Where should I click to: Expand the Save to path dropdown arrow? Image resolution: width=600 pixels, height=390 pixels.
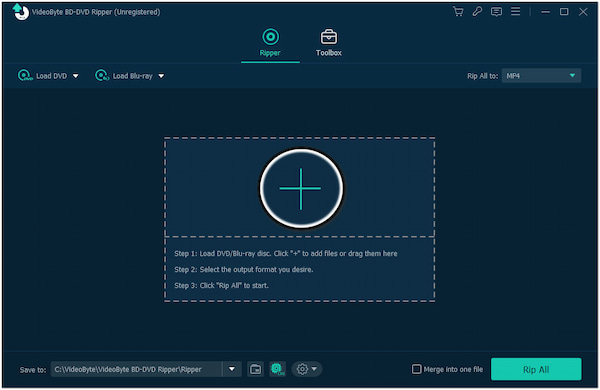(x=232, y=369)
